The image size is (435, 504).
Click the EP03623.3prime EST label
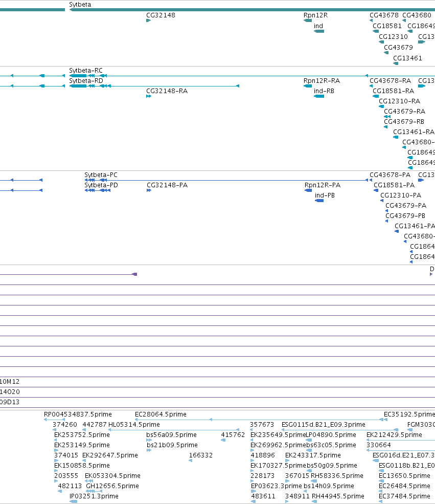coord(277,486)
